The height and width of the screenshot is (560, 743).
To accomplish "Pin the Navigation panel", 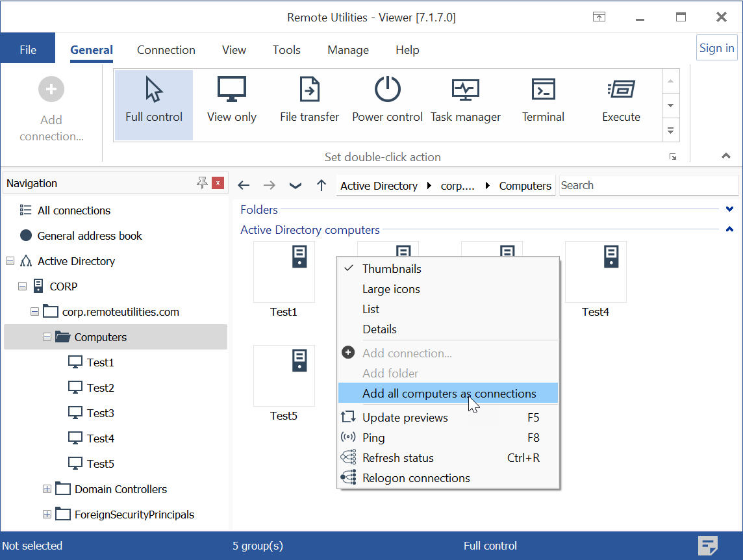I will (x=202, y=183).
